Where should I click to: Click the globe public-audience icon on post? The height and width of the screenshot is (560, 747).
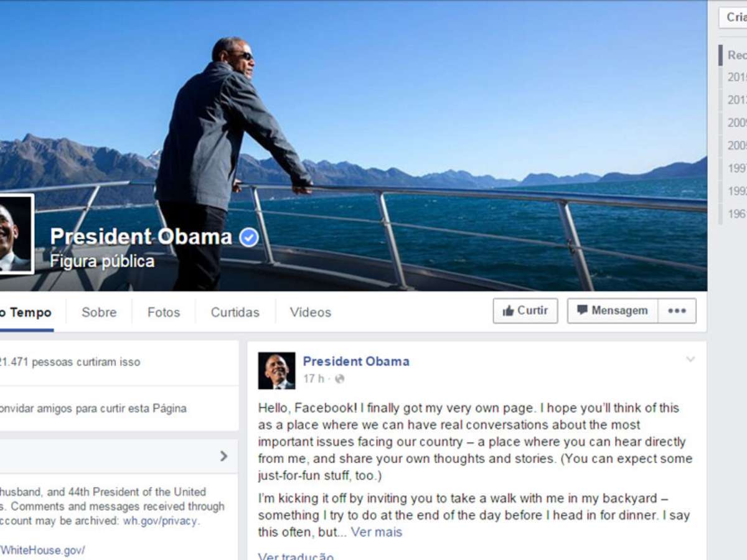[x=339, y=379]
